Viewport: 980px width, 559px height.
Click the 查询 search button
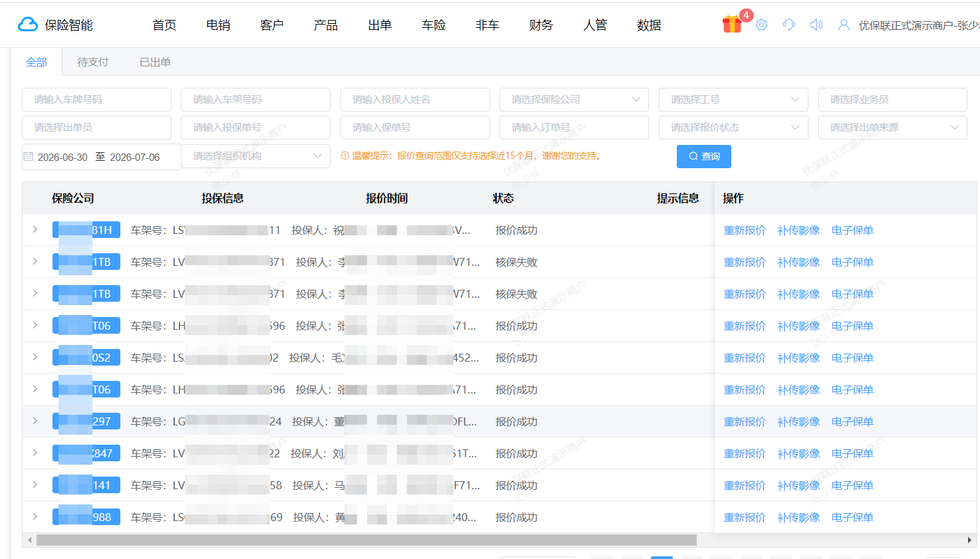(x=704, y=156)
